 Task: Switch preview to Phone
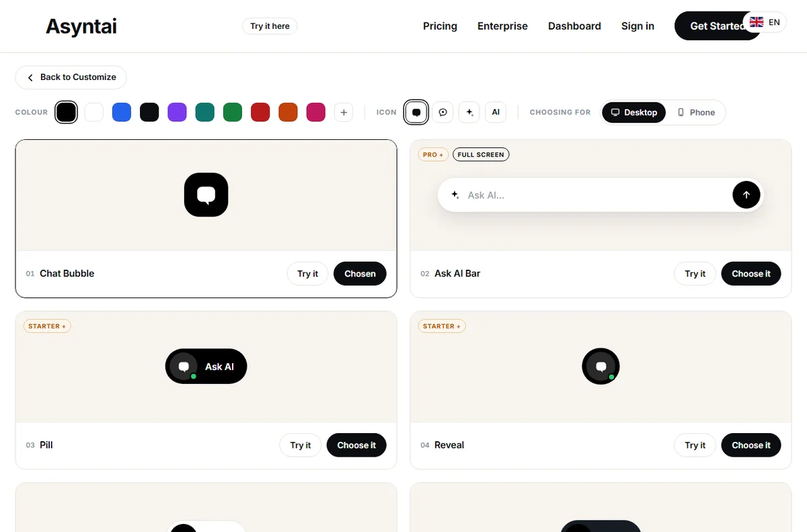[x=696, y=112]
